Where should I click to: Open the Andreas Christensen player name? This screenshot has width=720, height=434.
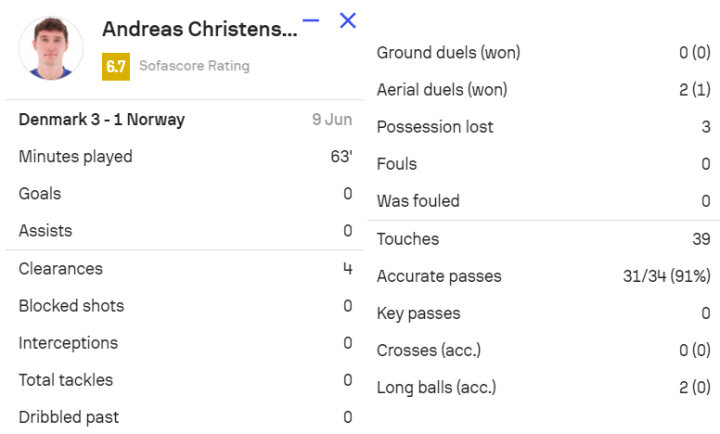point(199,30)
